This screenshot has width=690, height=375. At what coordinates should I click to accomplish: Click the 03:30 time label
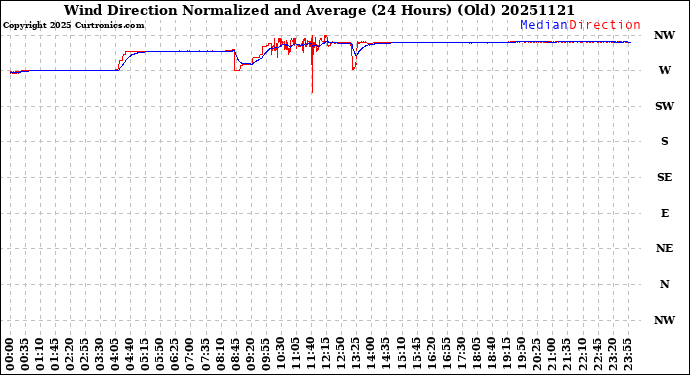coord(99,355)
